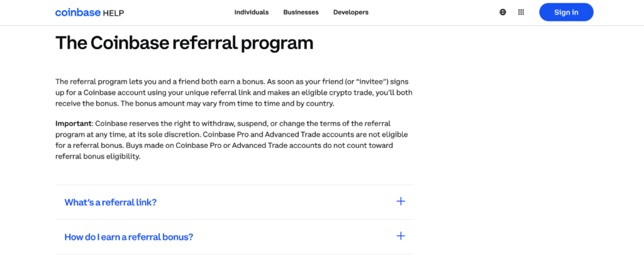Click "The Coinbase referral program" heading
The width and height of the screenshot is (644, 256).
pos(184,43)
